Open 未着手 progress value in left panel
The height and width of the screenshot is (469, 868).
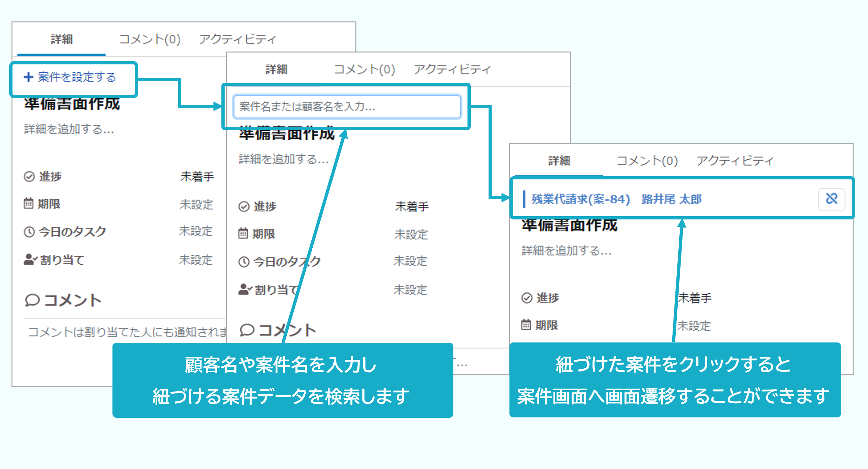tap(197, 177)
